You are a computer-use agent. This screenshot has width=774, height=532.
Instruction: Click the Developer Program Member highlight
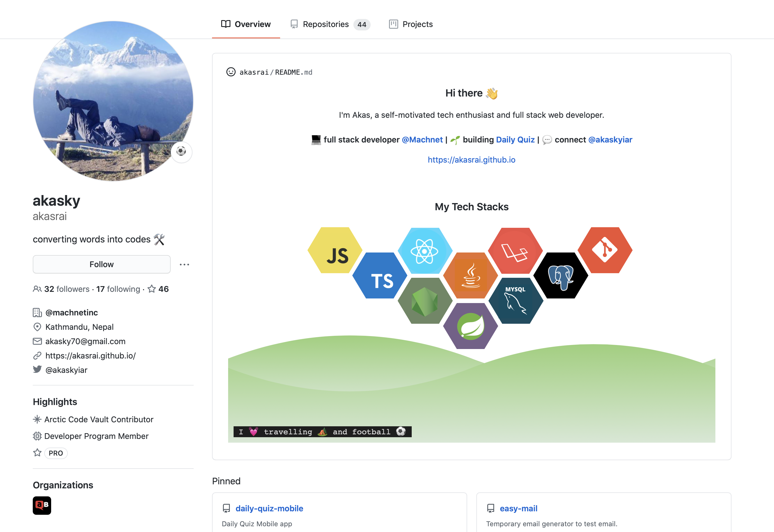coord(97,435)
